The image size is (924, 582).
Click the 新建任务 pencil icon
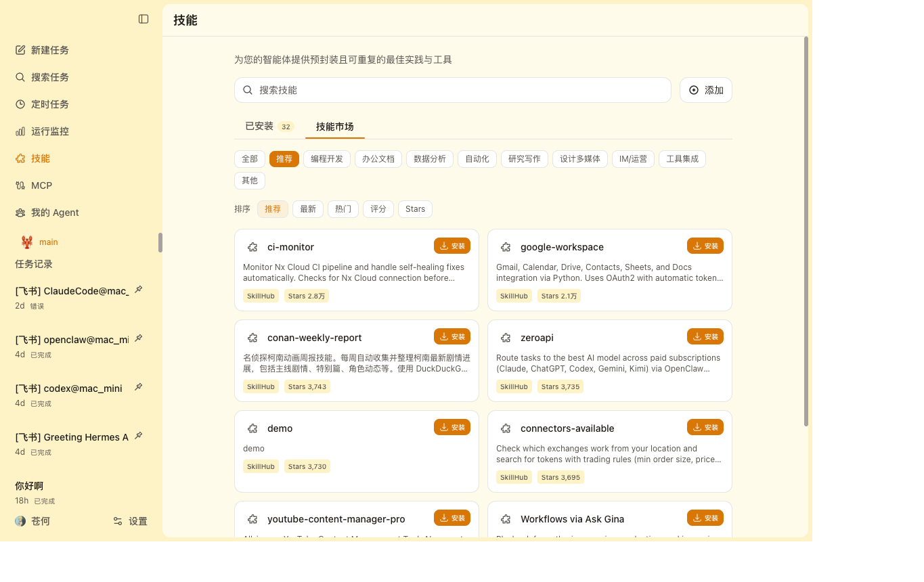20,50
